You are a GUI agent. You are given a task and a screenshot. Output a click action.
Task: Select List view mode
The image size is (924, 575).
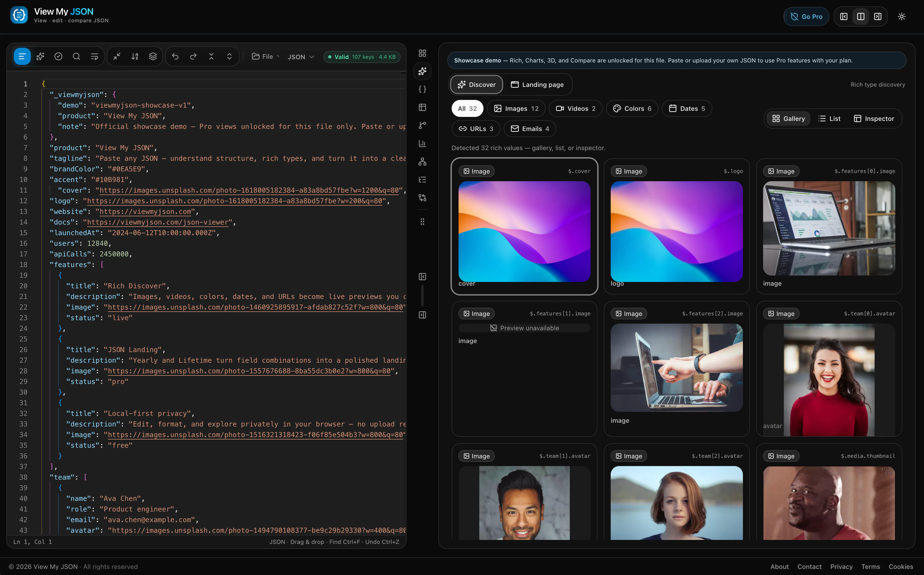(829, 119)
